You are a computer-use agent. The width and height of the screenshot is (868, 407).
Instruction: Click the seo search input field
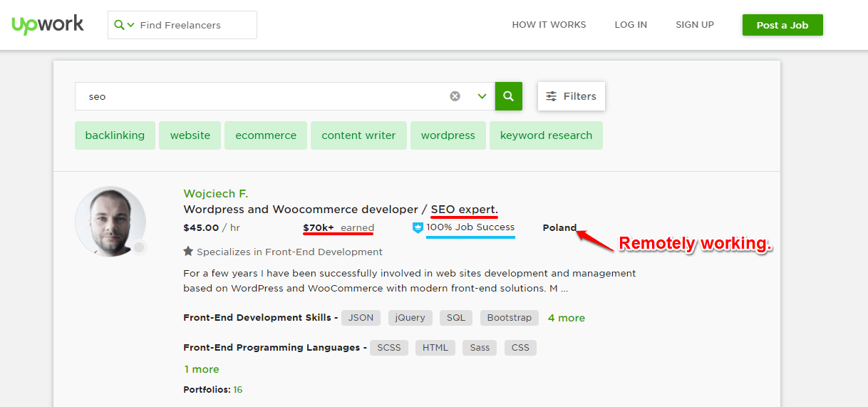pyautogui.click(x=264, y=96)
